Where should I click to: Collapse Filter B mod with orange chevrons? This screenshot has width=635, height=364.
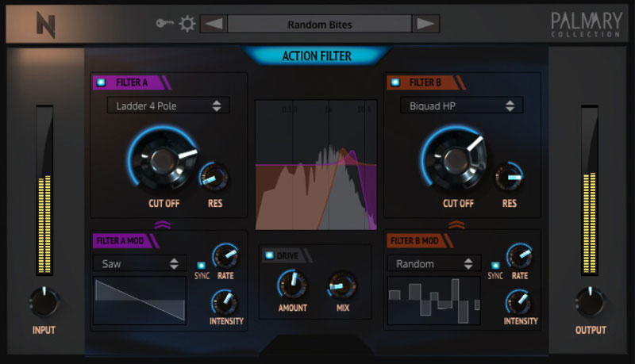(x=456, y=224)
